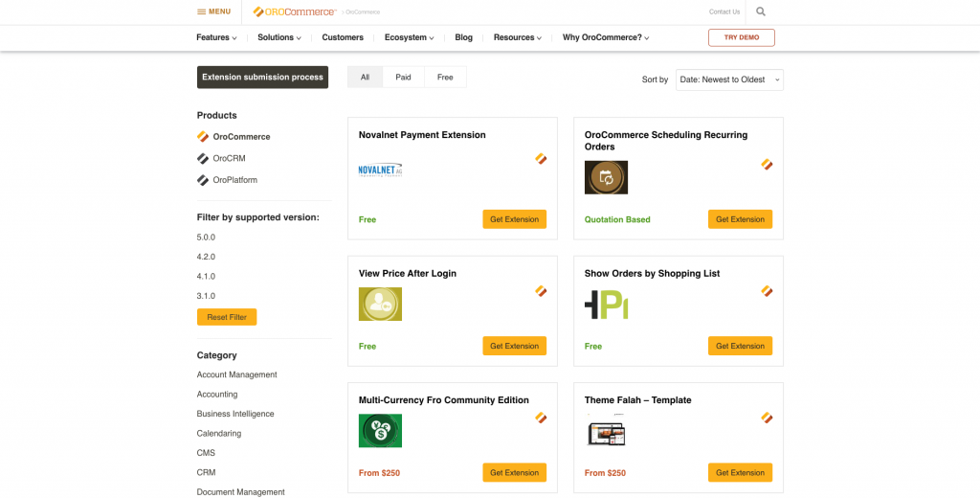Open the Customers menu item
Image resolution: width=980 pixels, height=498 pixels.
click(343, 37)
